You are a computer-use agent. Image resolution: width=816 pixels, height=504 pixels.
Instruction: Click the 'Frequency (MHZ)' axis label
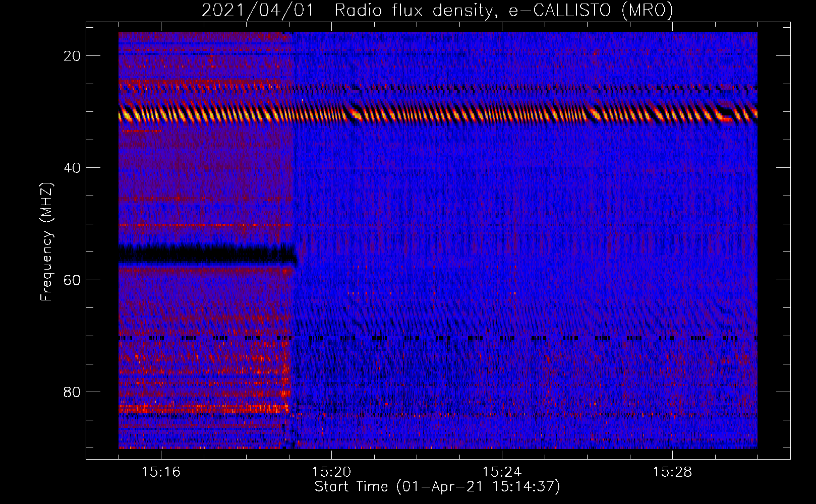(46, 242)
